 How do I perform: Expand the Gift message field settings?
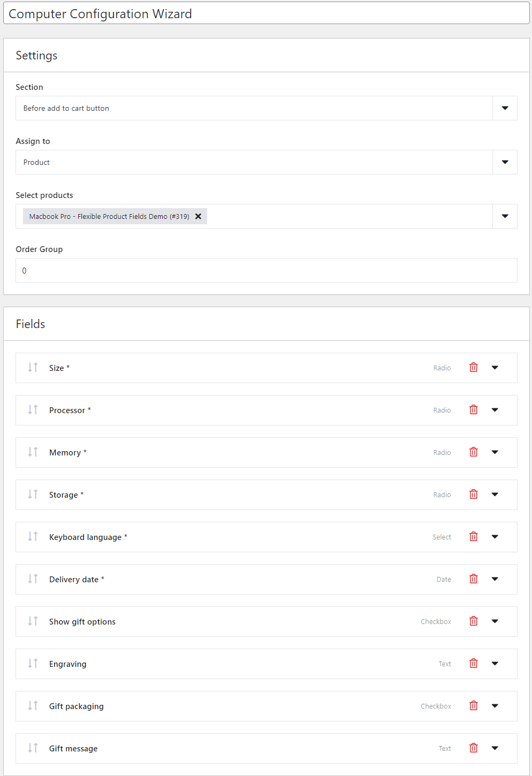coord(495,748)
